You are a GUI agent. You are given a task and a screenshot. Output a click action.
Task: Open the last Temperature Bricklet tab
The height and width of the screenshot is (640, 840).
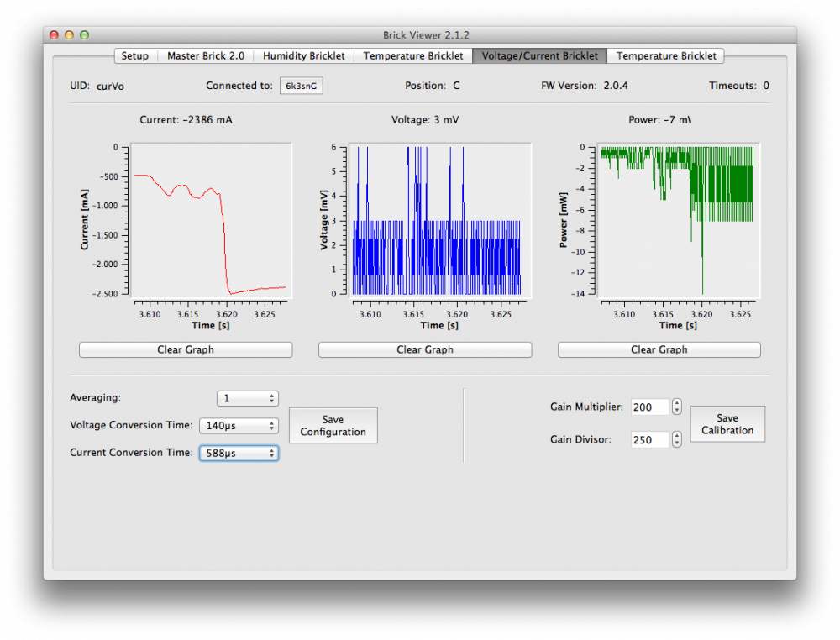click(666, 56)
